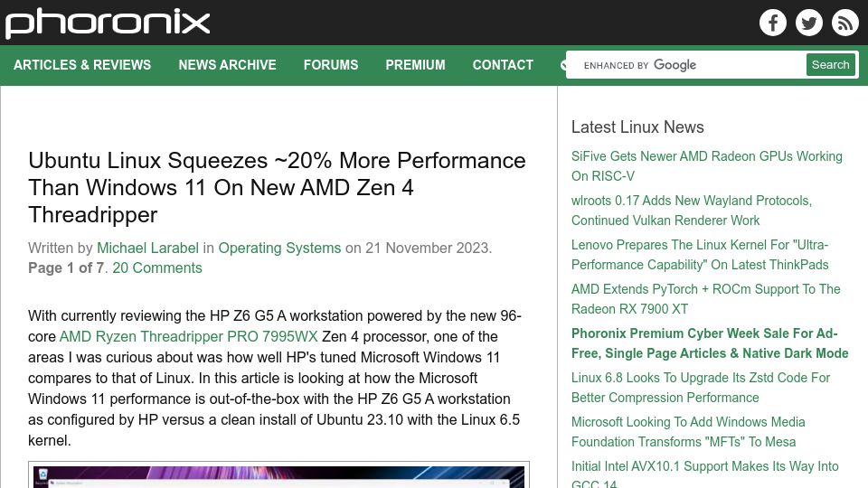Open Initial Intel AVX10.1 Support news
Viewport: 868px width, 488px height.
coord(704,473)
